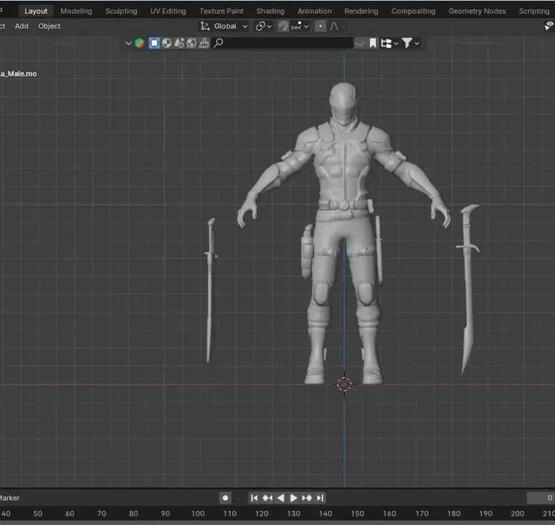This screenshot has width=555, height=525.
Task: Toggle proportional editing
Action: pos(320,26)
